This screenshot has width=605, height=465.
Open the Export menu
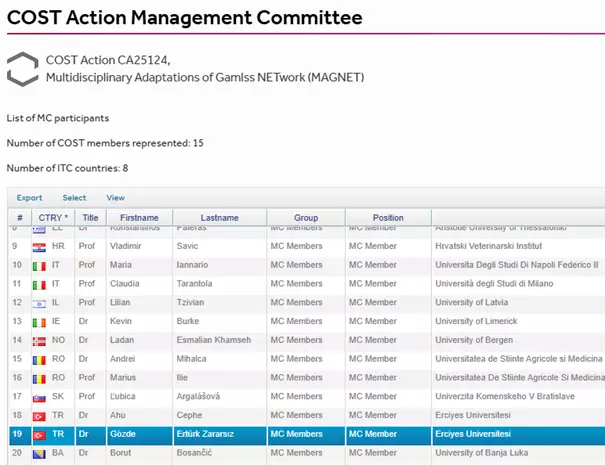29,198
